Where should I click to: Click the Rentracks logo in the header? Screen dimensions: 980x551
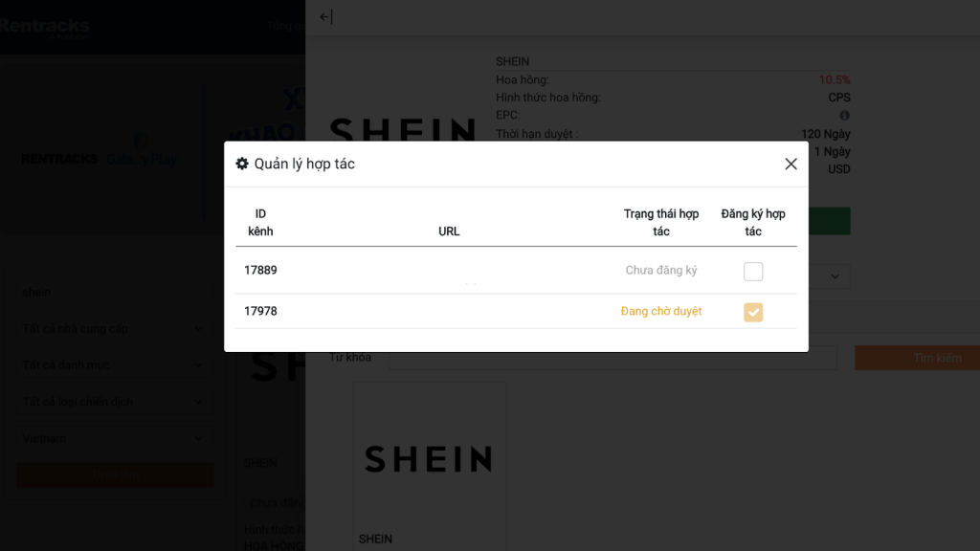coord(45,26)
